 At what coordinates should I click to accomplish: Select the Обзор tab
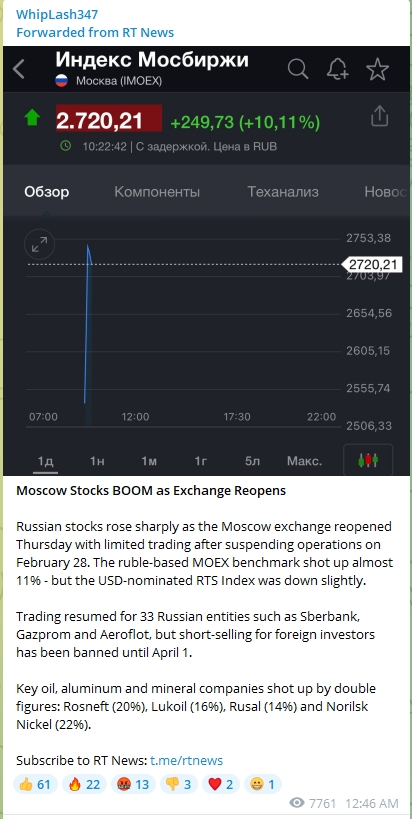click(46, 192)
